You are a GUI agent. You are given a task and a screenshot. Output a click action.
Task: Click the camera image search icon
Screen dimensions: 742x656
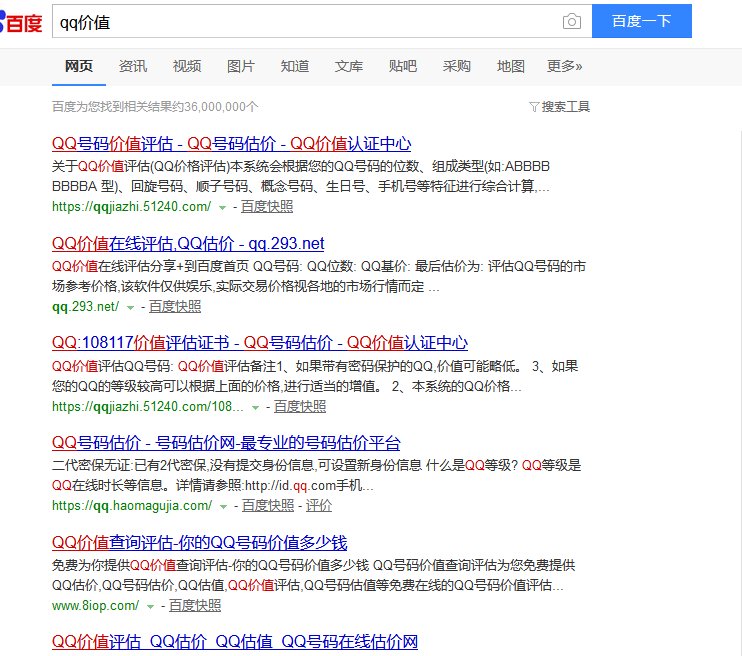tap(572, 21)
